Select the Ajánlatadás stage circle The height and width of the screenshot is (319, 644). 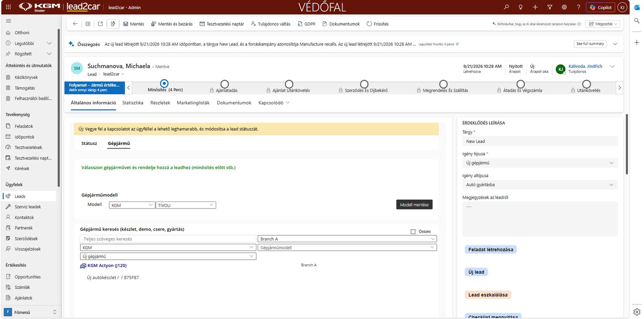point(225,84)
